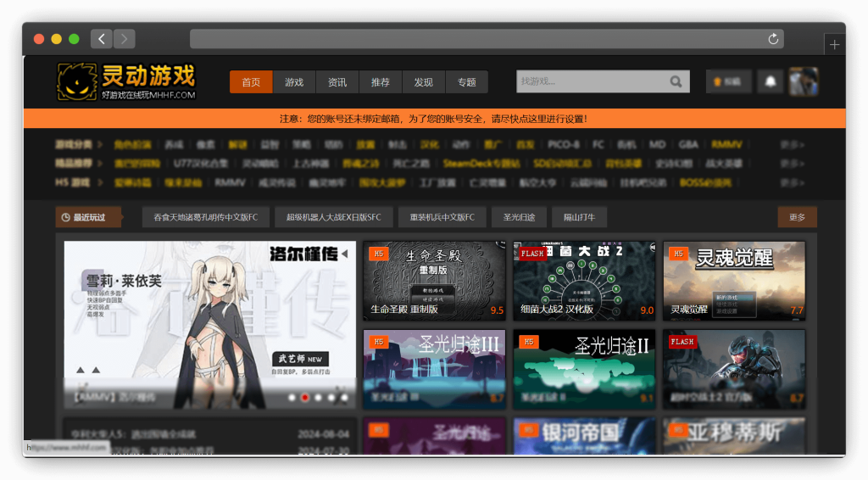Expand 更多> on the 游戏分类 row
868x480 pixels.
coord(793,144)
